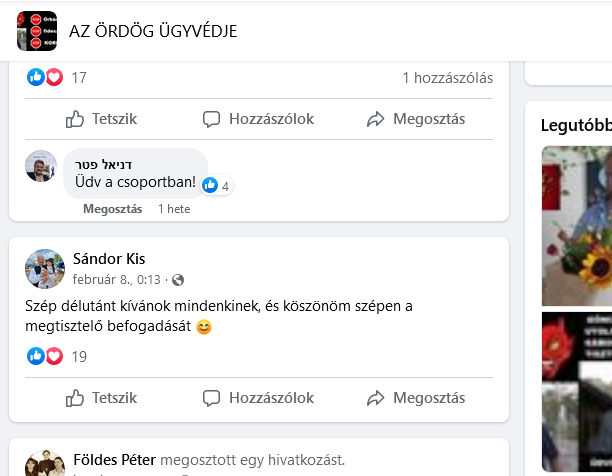Open the Hebrew-named commenter's profile picture
The width and height of the screenshot is (612, 476).
click(41, 166)
